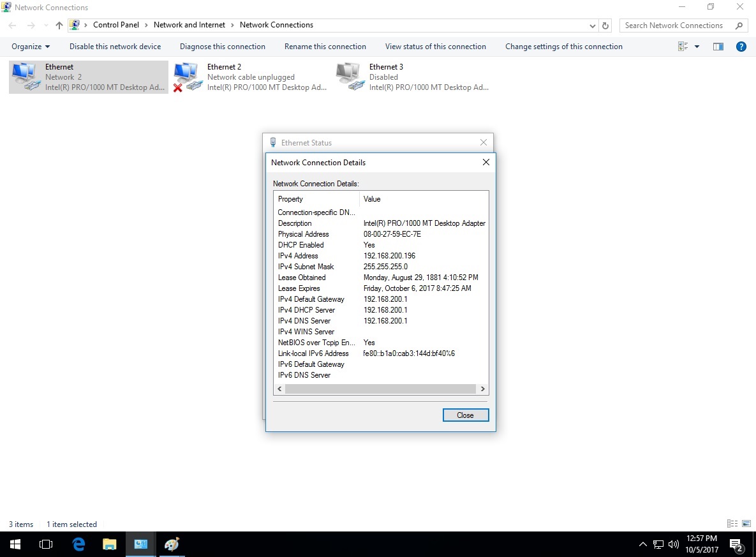Change settings of this connection
756x557 pixels.
coord(563,47)
